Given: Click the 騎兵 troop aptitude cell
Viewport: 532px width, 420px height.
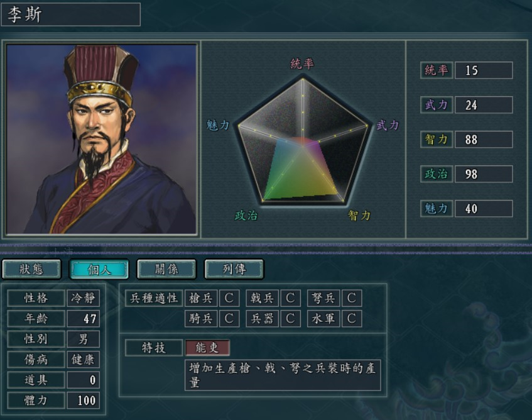Looking at the screenshot, I should pos(201,319).
